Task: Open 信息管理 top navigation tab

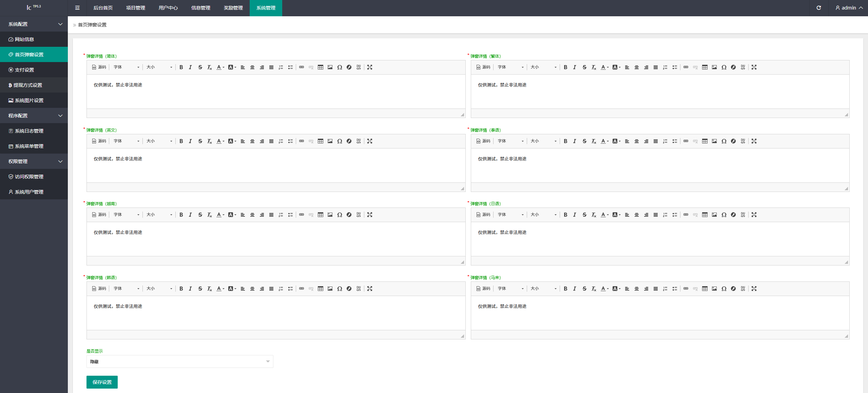Action: (x=201, y=8)
